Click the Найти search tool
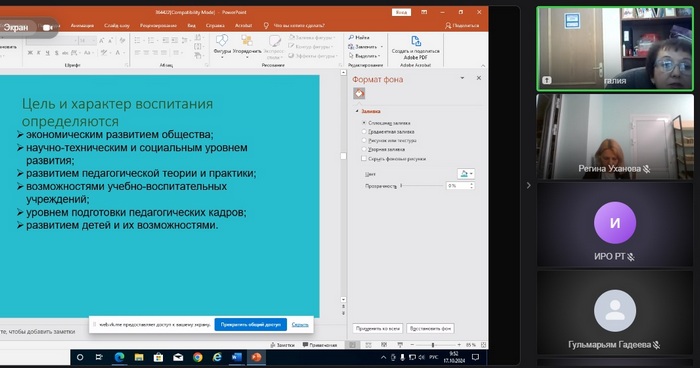Screen dimensions: 700x368 (x=359, y=38)
